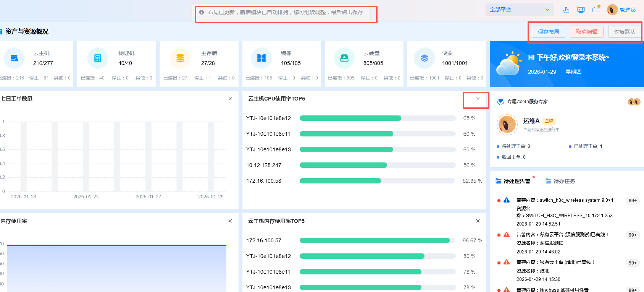Screen dimensions: 644x292
Task: Click the 星期四 weekday label
Action: [573, 72]
